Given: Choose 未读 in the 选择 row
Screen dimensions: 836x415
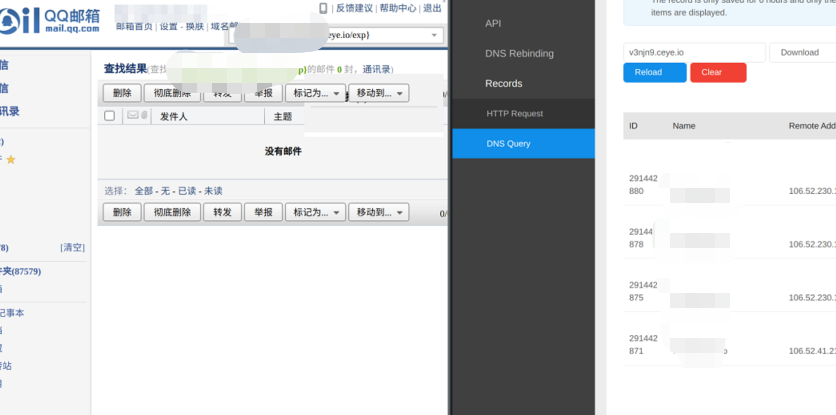Looking at the screenshot, I should click(213, 191).
